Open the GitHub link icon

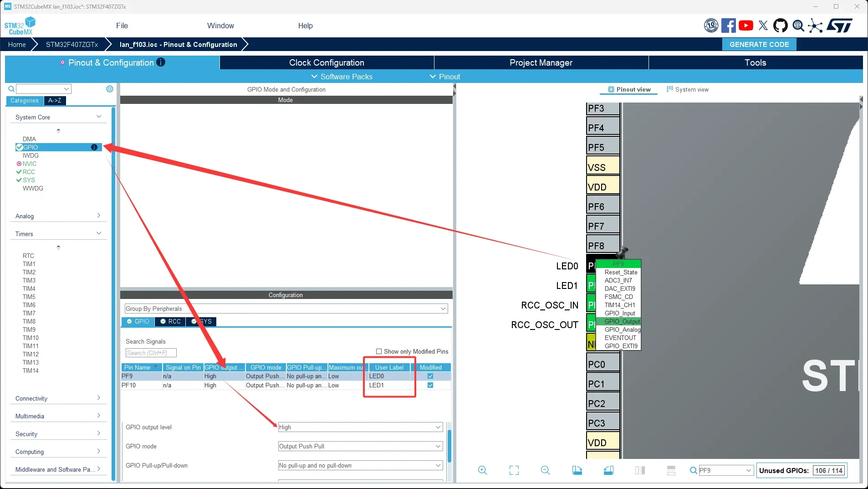(780, 26)
